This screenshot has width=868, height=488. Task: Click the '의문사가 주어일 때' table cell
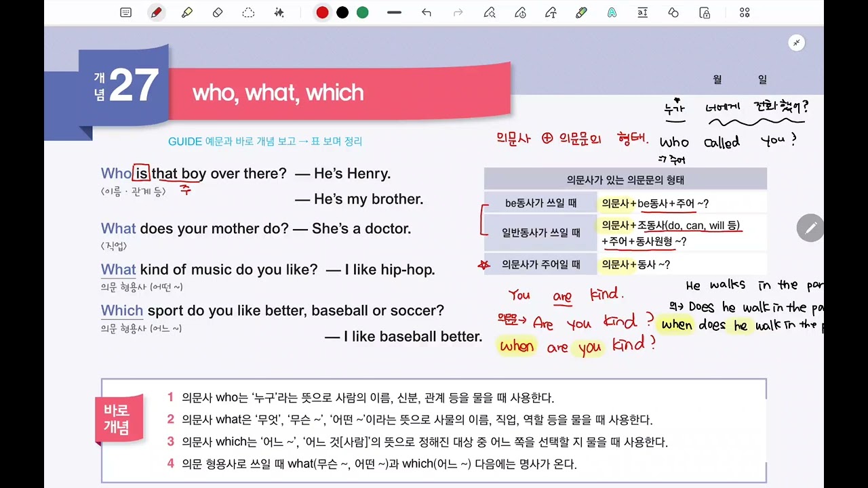pos(540,264)
